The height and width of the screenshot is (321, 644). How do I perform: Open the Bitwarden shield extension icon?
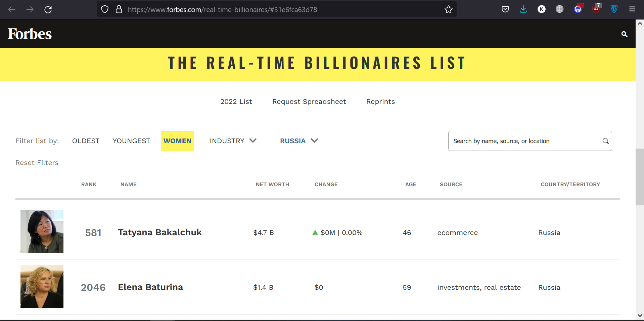pyautogui.click(x=614, y=9)
